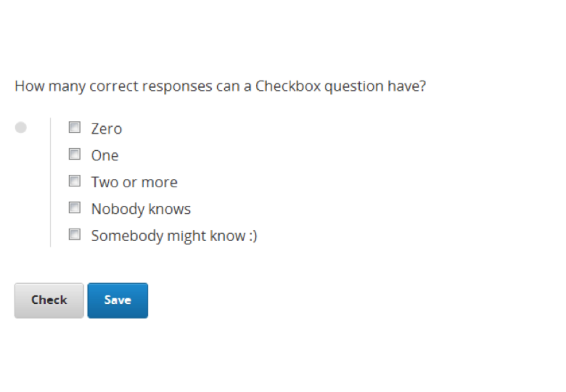Click the 'One' answer label text
Screen dimensions: 566x392
click(x=105, y=156)
